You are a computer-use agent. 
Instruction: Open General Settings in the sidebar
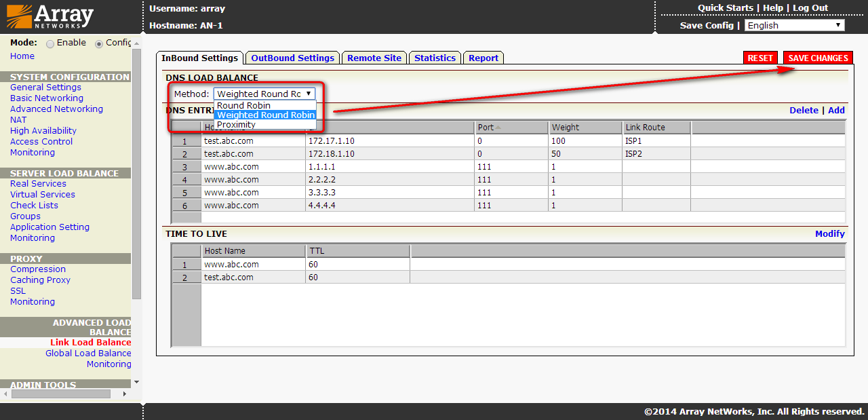tap(45, 87)
